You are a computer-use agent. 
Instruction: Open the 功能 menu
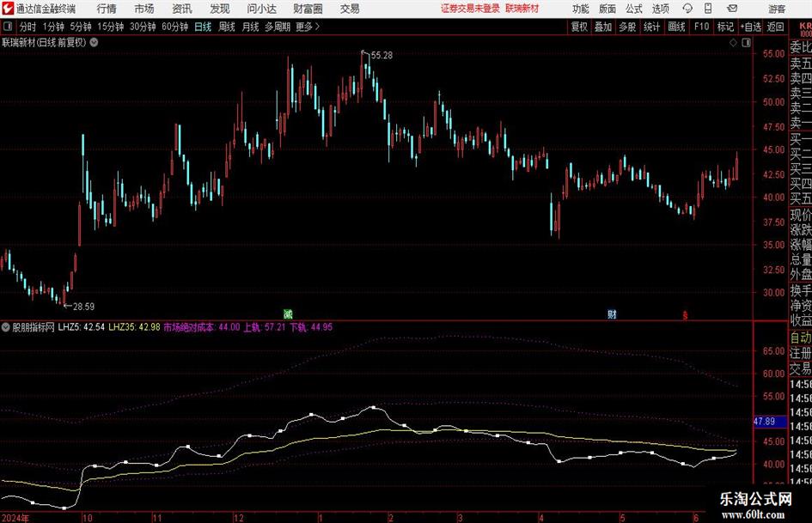point(581,9)
